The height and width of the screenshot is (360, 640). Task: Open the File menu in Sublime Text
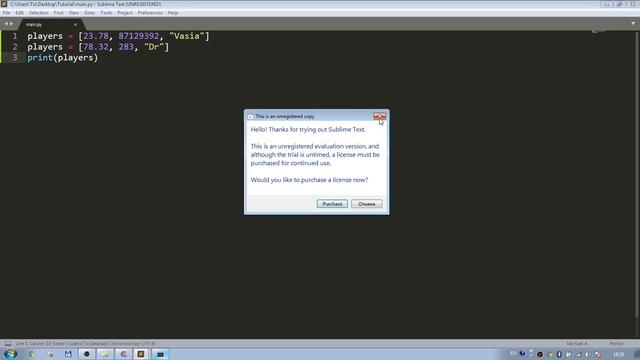pyautogui.click(x=7, y=13)
